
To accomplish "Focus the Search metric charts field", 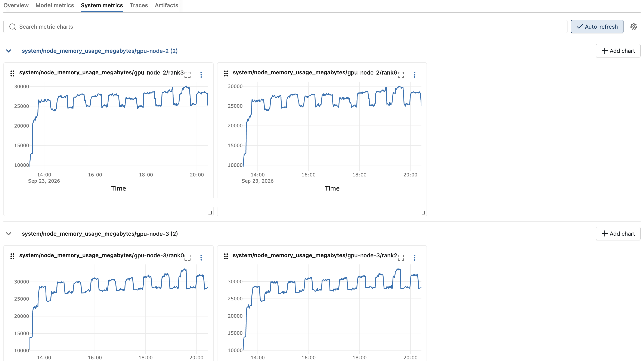I will point(285,26).
